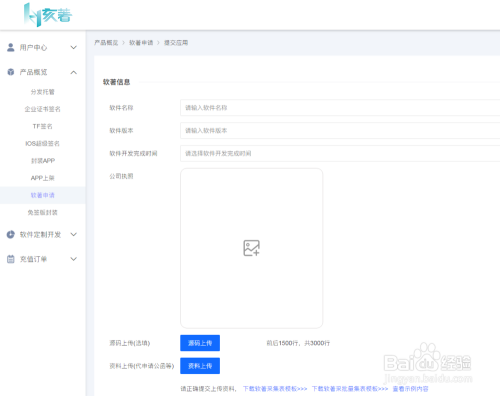Screen dimensions: 500x396
Task: Open the IOS超级签名 menu item
Action: 43,143
